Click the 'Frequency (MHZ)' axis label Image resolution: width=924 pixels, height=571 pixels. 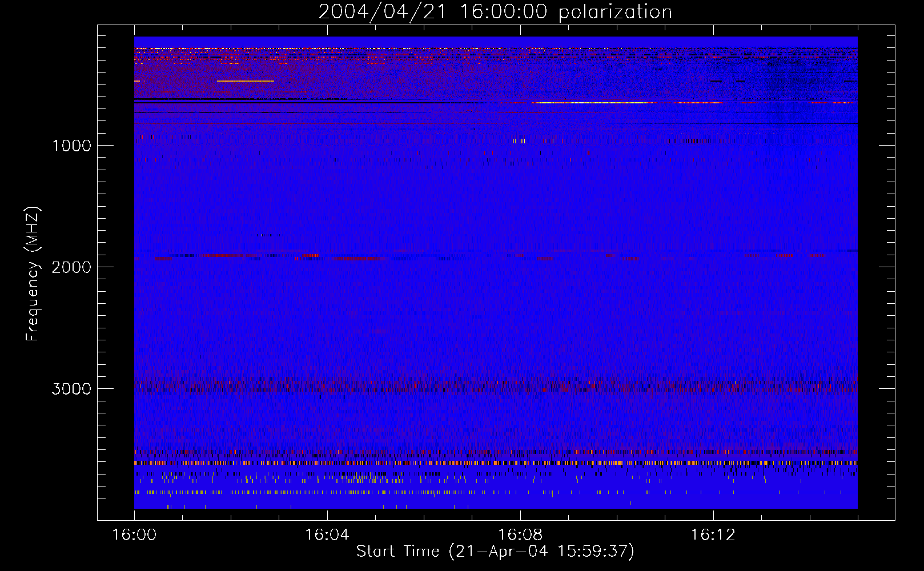pos(33,274)
